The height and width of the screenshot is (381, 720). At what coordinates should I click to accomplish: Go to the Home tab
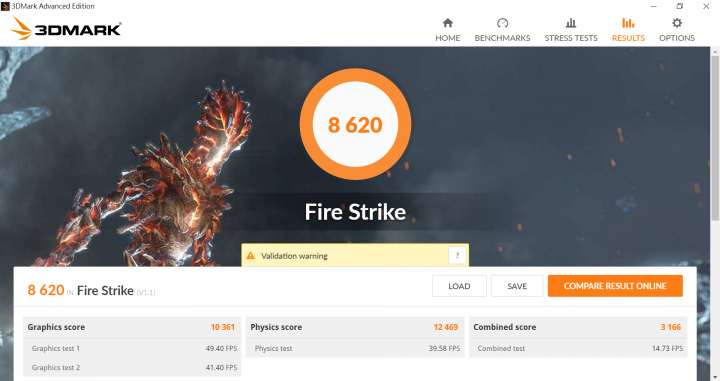(447, 30)
